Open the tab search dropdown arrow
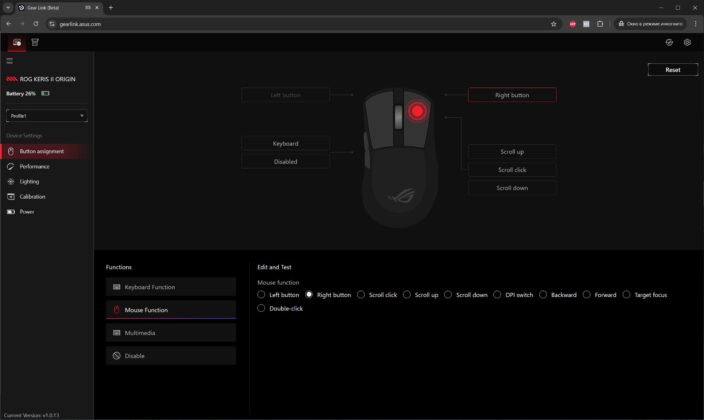 point(8,8)
